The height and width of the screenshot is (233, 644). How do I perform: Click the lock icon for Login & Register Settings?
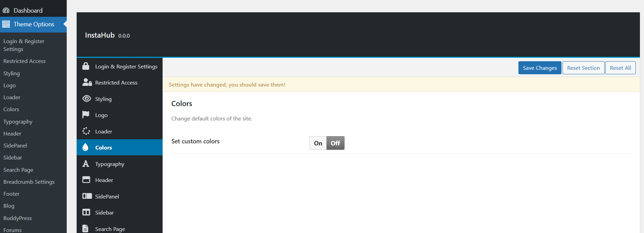[86, 66]
